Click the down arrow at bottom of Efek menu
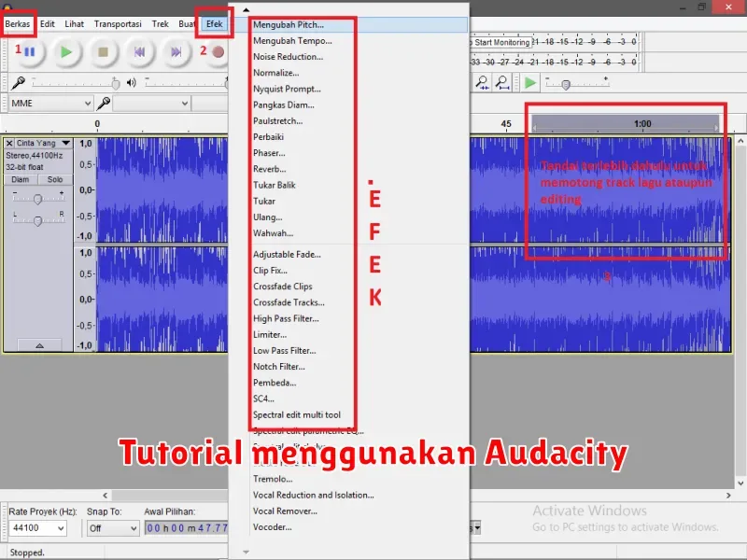 246,552
